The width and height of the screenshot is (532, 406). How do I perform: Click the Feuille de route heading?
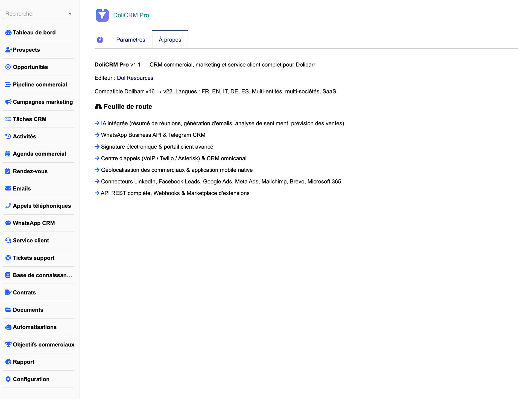pos(128,106)
